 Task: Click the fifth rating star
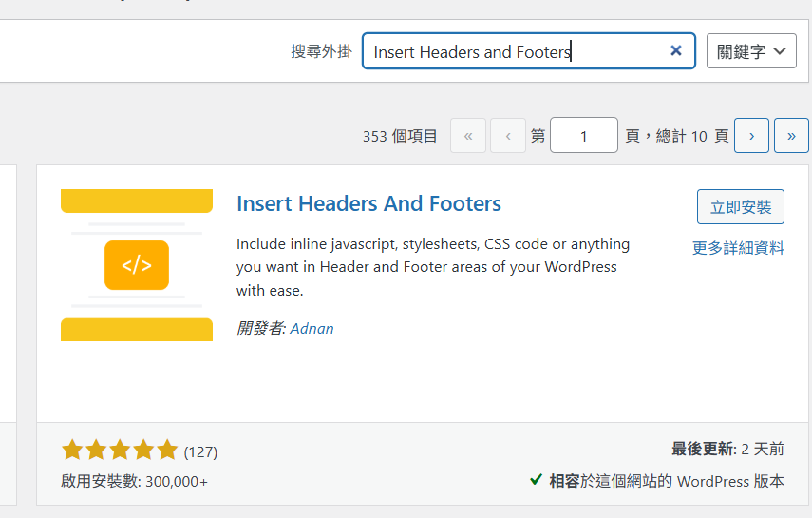pyautogui.click(x=167, y=451)
